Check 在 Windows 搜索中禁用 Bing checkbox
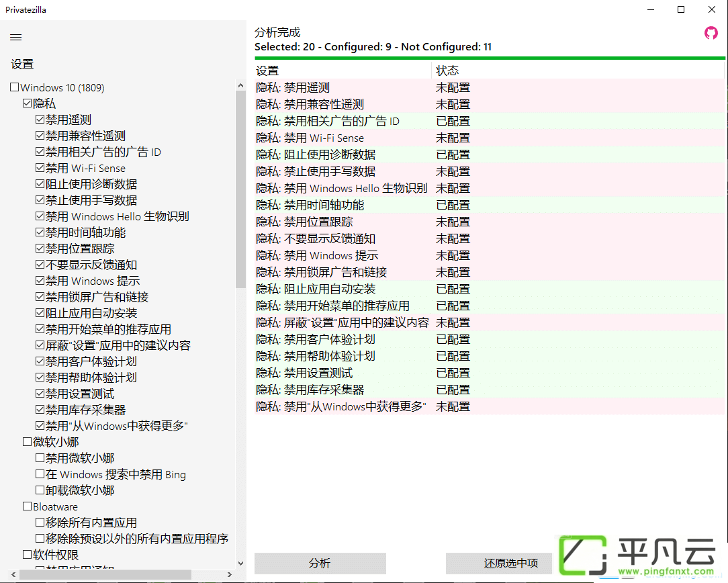The image size is (728, 583). coord(40,474)
